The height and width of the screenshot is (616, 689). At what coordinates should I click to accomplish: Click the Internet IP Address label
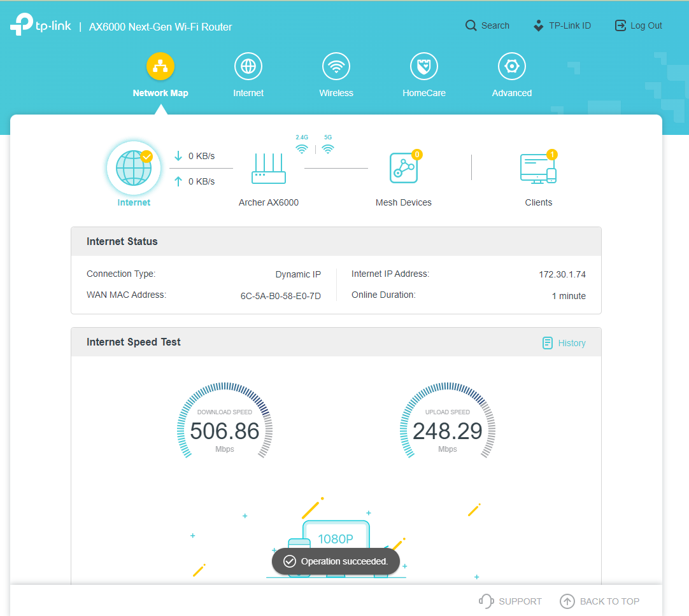click(x=390, y=274)
